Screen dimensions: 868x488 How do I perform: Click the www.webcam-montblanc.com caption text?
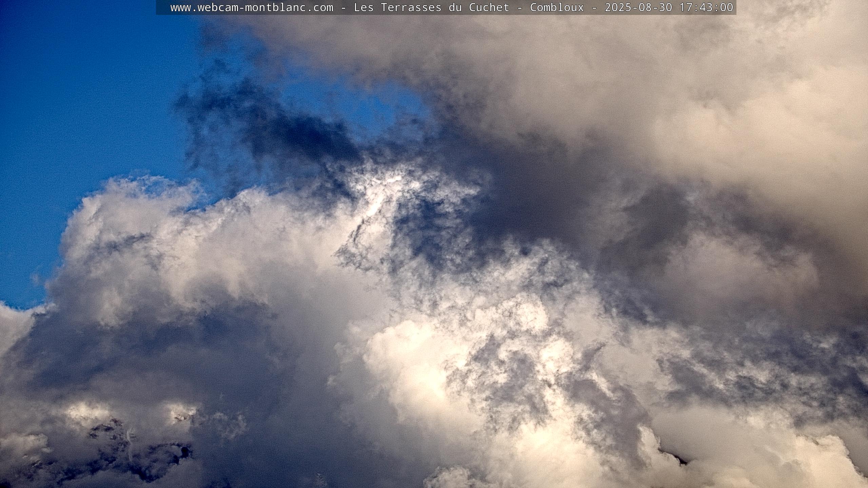[x=252, y=7]
